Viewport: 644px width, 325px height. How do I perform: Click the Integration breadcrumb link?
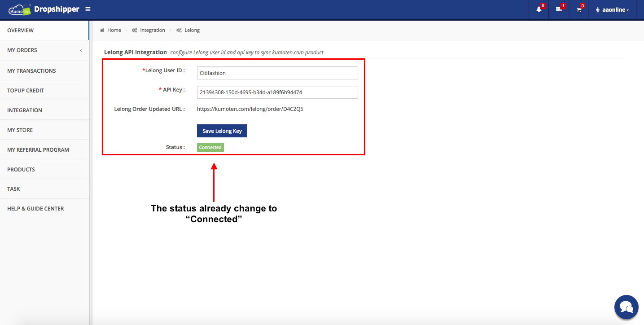[x=153, y=30]
